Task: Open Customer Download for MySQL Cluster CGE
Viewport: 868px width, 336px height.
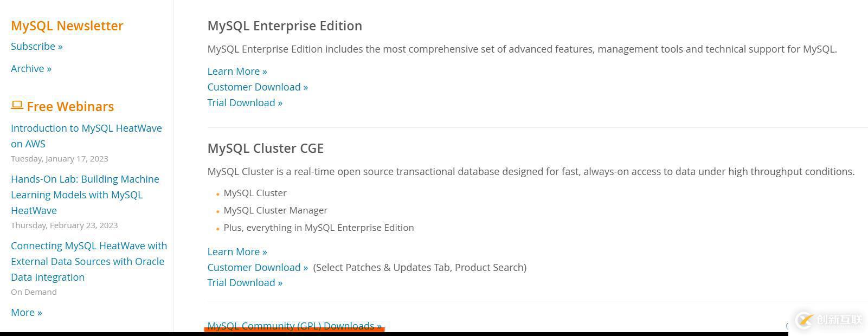Action: (258, 268)
